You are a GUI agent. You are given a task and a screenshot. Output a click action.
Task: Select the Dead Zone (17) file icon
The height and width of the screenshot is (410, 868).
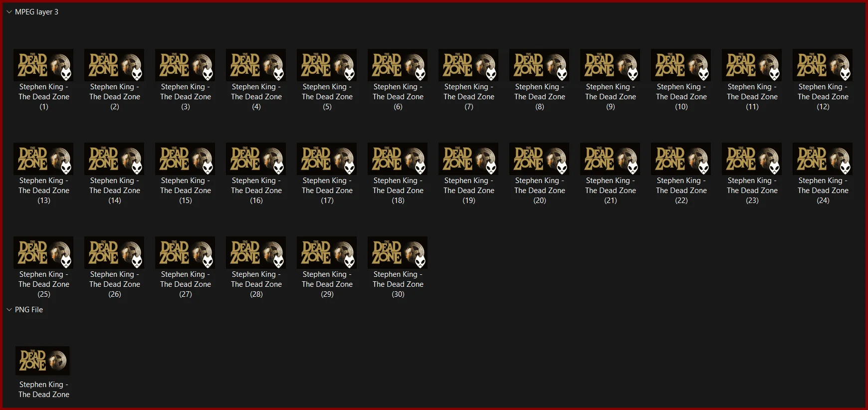(327, 159)
